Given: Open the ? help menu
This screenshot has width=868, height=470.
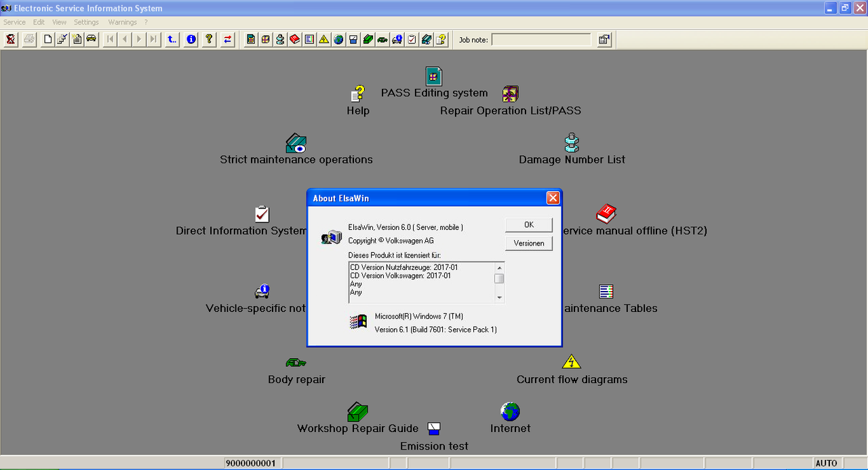Looking at the screenshot, I should click(x=146, y=22).
